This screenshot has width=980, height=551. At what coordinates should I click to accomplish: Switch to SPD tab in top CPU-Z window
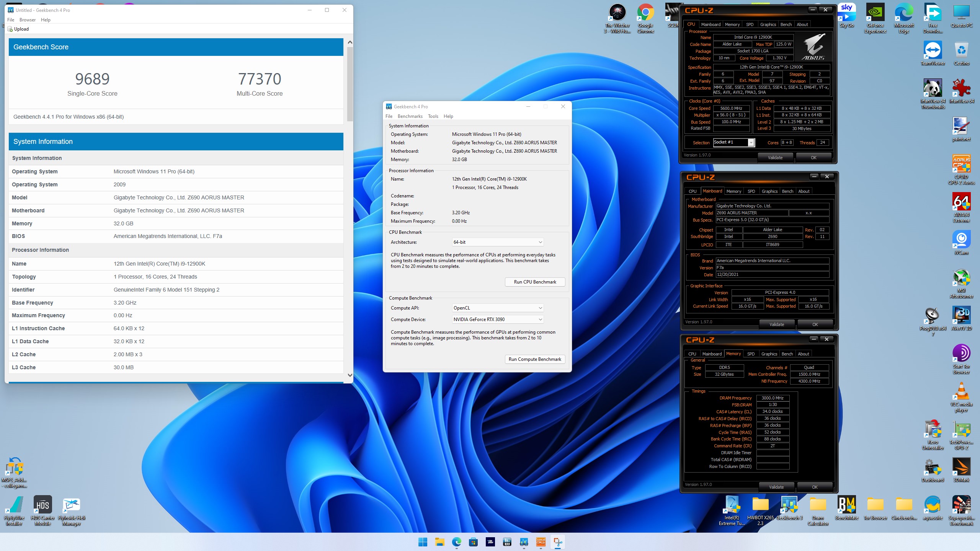coord(750,24)
